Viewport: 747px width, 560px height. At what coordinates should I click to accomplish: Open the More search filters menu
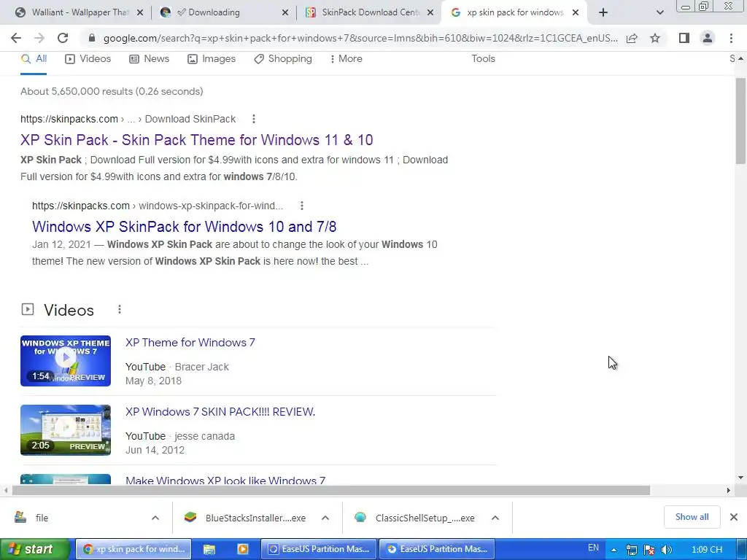(x=346, y=59)
